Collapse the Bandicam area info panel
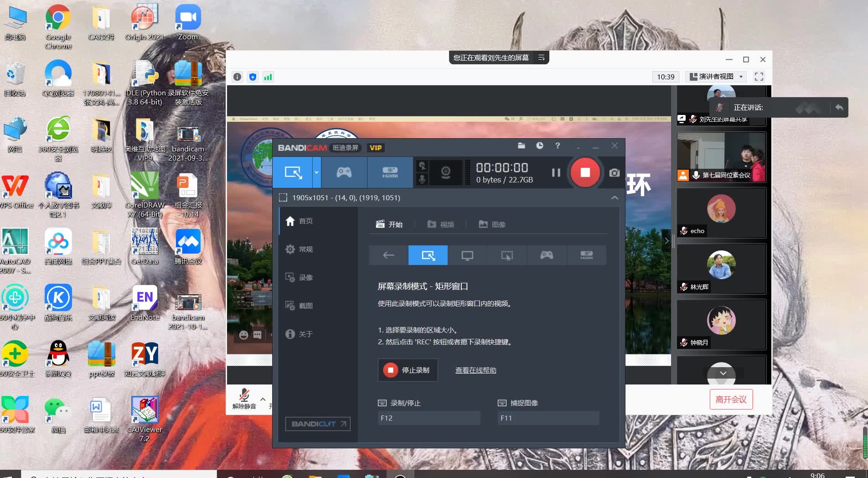 (615, 197)
